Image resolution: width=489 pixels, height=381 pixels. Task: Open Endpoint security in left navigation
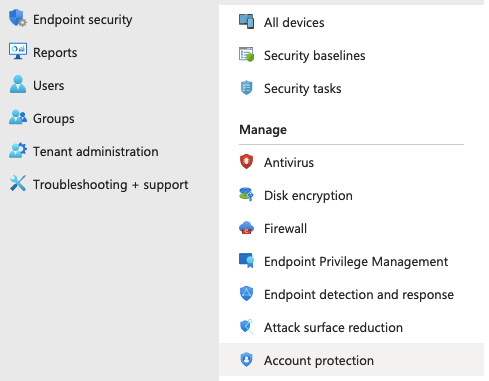(83, 20)
